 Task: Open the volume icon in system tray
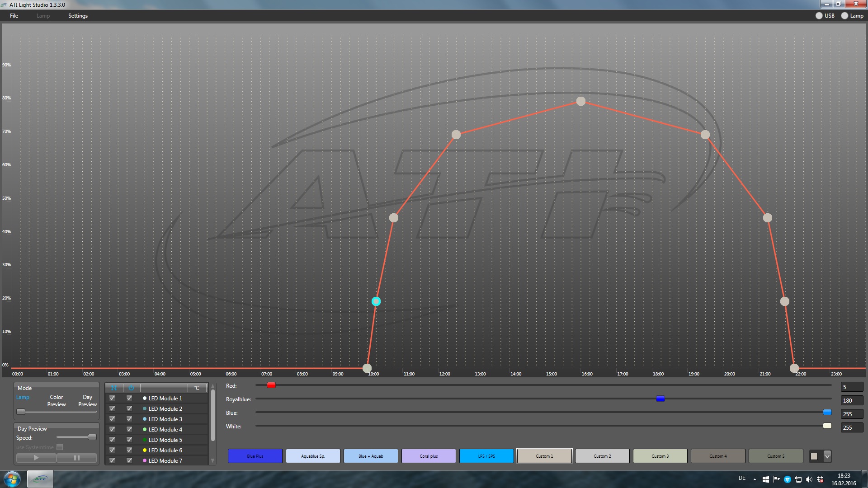809,479
